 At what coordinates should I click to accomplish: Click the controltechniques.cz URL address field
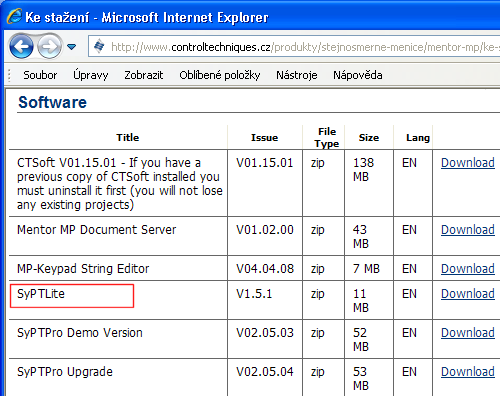tap(294, 47)
